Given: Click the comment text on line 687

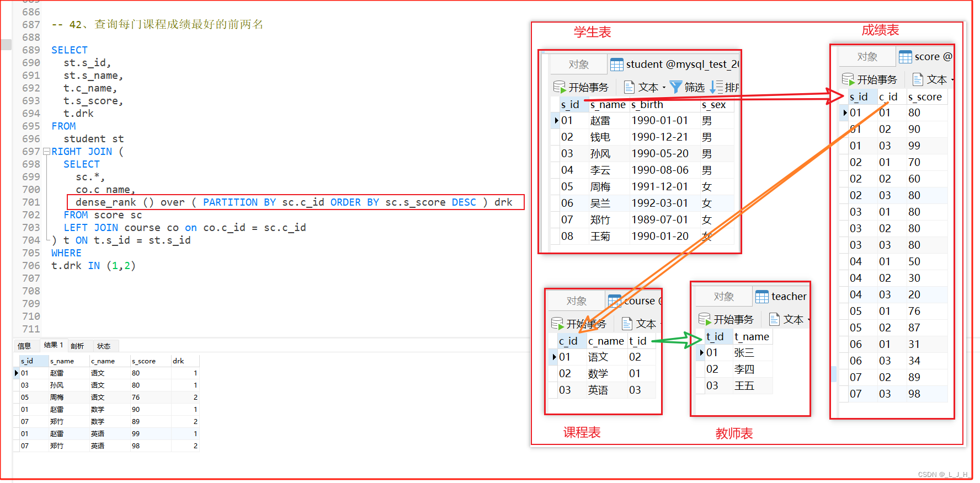Looking at the screenshot, I should click(x=157, y=25).
